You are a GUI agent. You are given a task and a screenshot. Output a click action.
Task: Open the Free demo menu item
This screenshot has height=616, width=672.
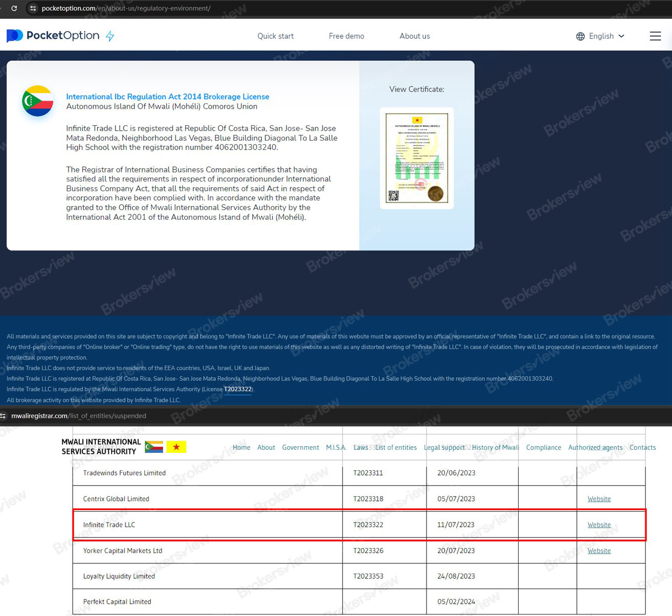tap(346, 36)
